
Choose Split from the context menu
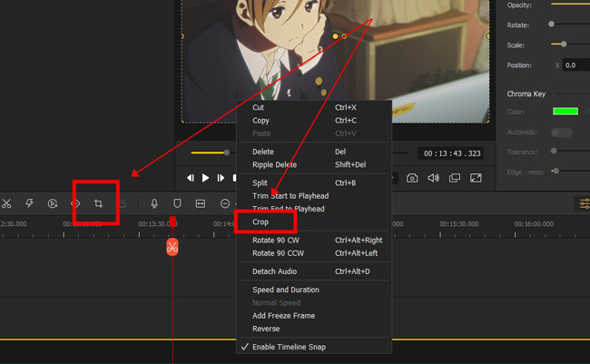(260, 183)
